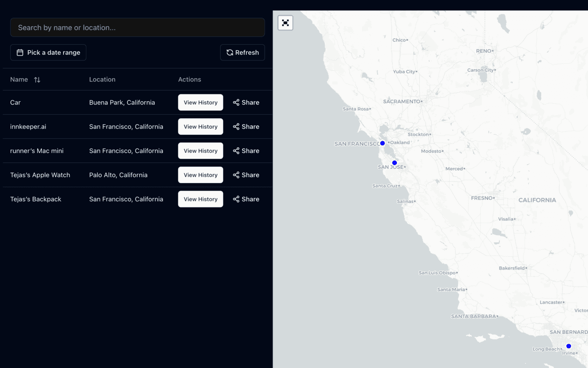Click the Share icon for Tejas's Backpack

point(236,199)
